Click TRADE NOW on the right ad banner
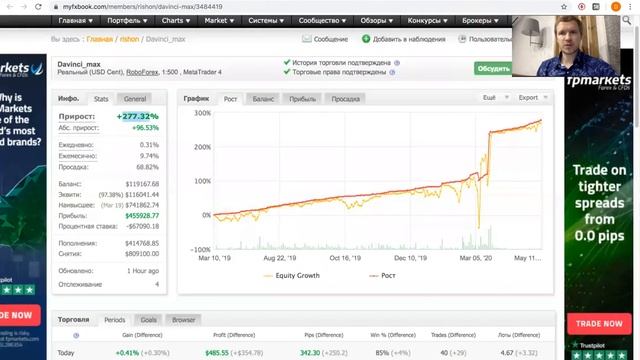 tap(599, 324)
